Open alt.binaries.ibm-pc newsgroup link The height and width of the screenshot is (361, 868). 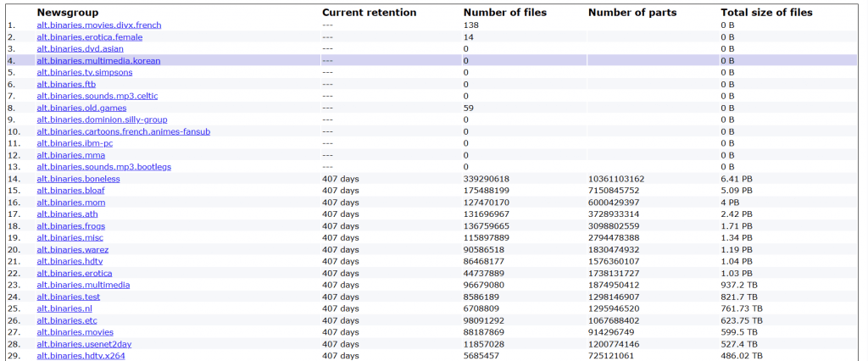pyautogui.click(x=75, y=143)
